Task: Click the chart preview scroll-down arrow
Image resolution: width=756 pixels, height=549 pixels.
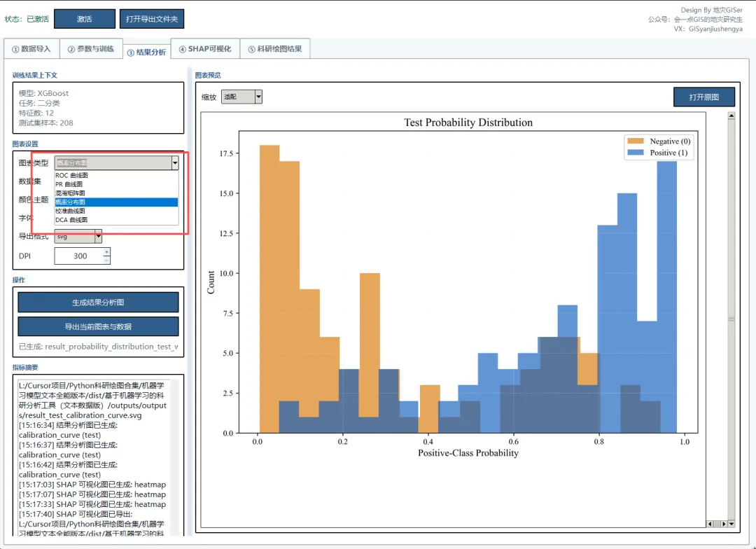Action: [731, 524]
